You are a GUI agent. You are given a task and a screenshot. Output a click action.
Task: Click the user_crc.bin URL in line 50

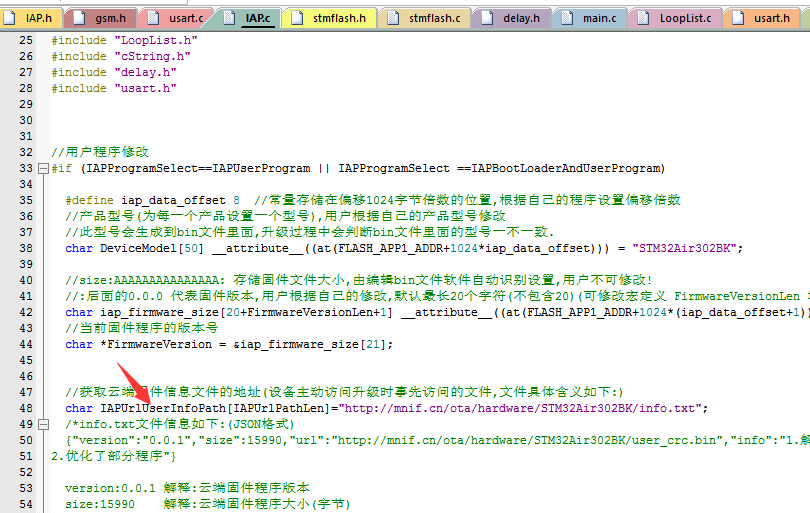[x=527, y=441]
